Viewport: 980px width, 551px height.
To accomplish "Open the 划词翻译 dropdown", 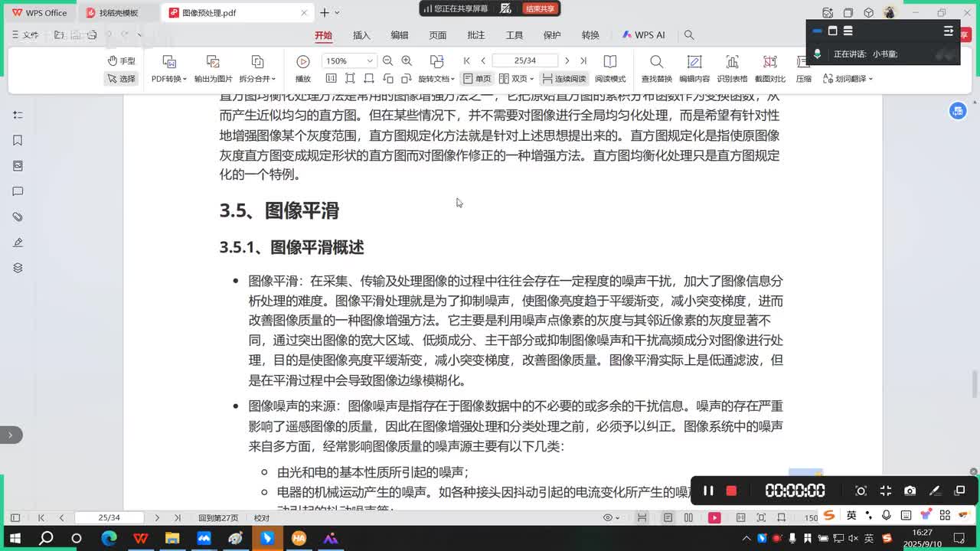I will coord(848,79).
